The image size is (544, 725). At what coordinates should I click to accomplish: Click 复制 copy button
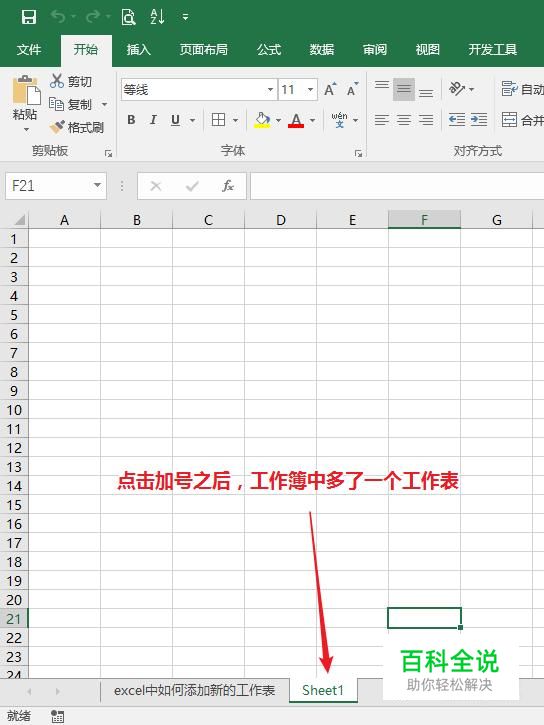click(x=71, y=104)
